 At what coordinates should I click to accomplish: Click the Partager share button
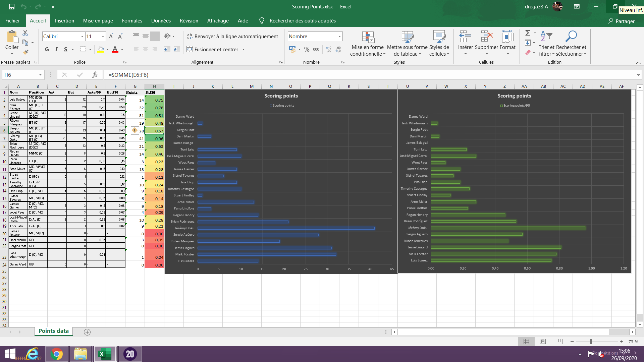tap(621, 21)
